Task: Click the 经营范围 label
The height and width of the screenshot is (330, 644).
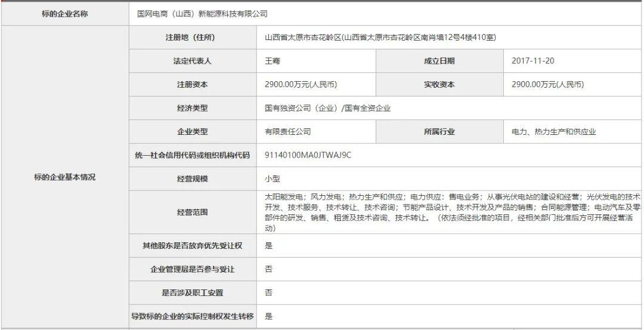Action: (x=193, y=212)
